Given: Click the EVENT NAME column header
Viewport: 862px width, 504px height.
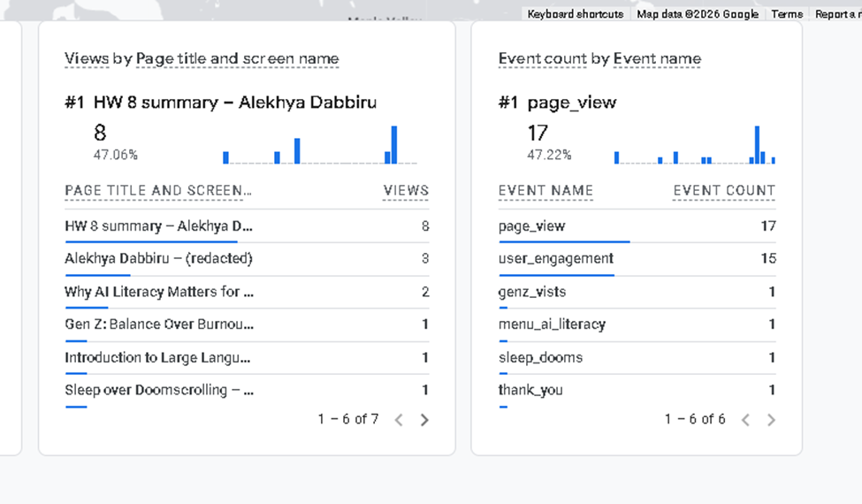Looking at the screenshot, I should (545, 191).
